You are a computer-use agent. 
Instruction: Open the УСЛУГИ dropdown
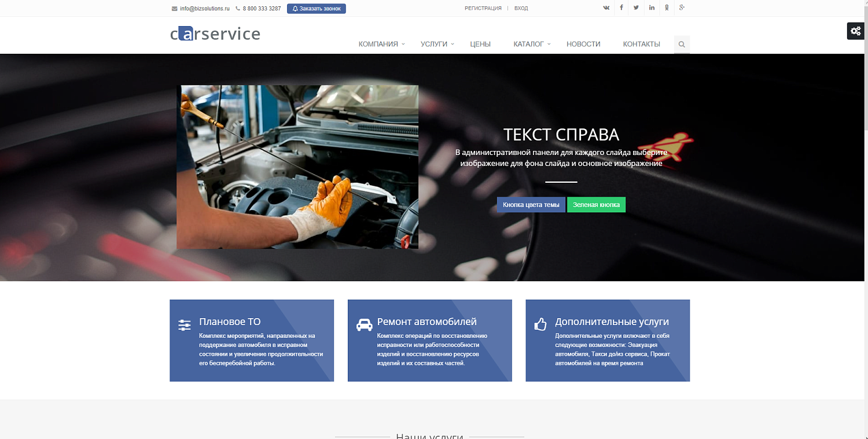tap(434, 43)
